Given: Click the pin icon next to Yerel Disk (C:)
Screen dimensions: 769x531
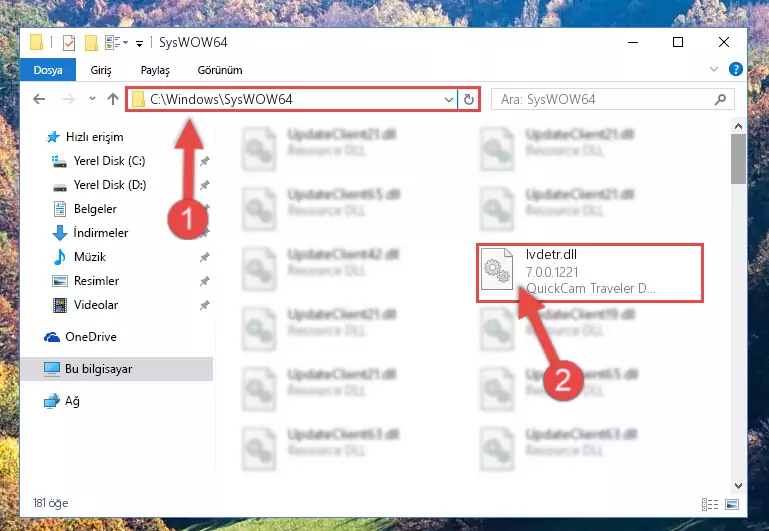Looking at the screenshot, I should pyautogui.click(x=205, y=161).
